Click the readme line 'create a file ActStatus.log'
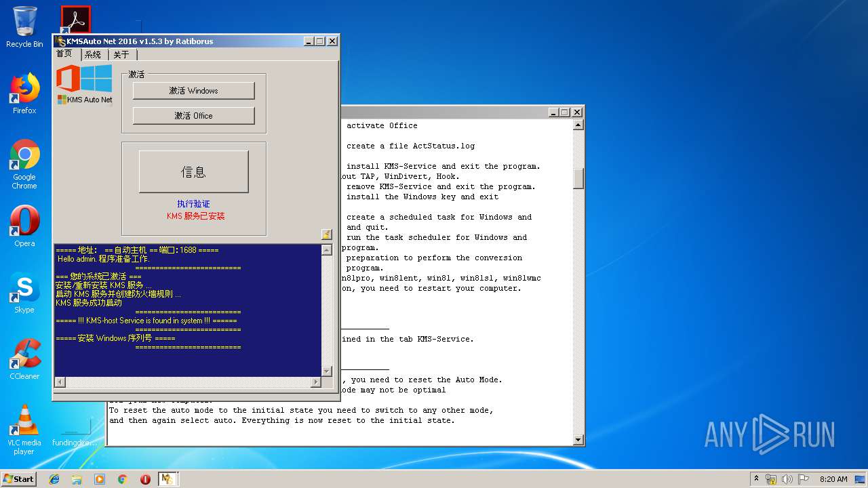 410,146
